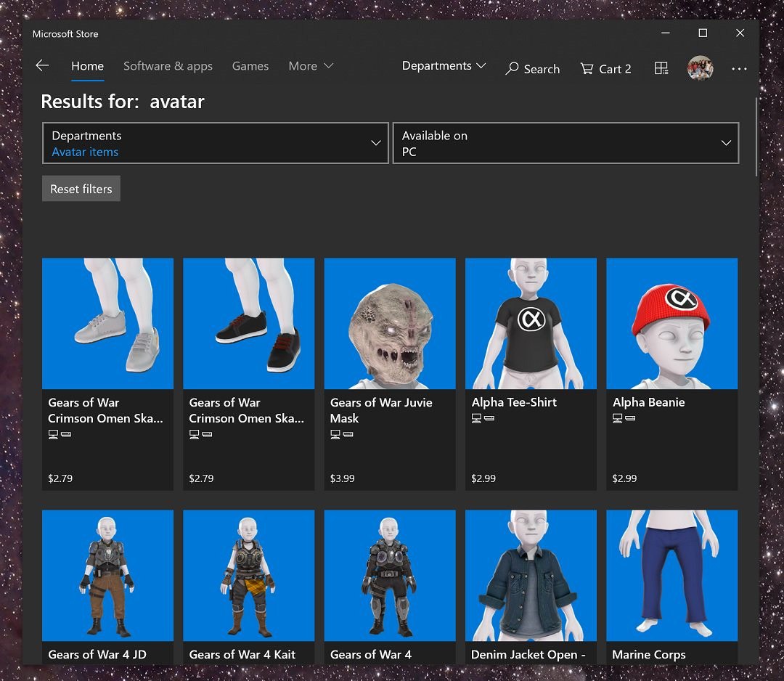Click the $3.99 price of Juvie Mask
This screenshot has height=681, width=784.
(343, 478)
